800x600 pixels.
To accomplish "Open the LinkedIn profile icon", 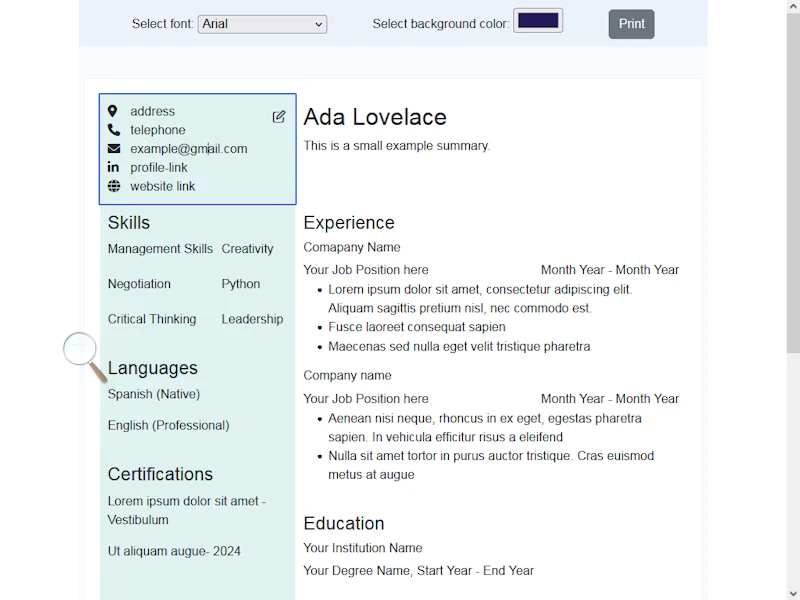I will 113,167.
